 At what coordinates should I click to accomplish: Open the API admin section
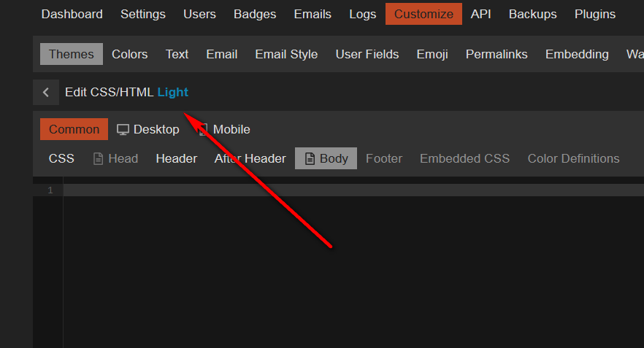pos(480,14)
